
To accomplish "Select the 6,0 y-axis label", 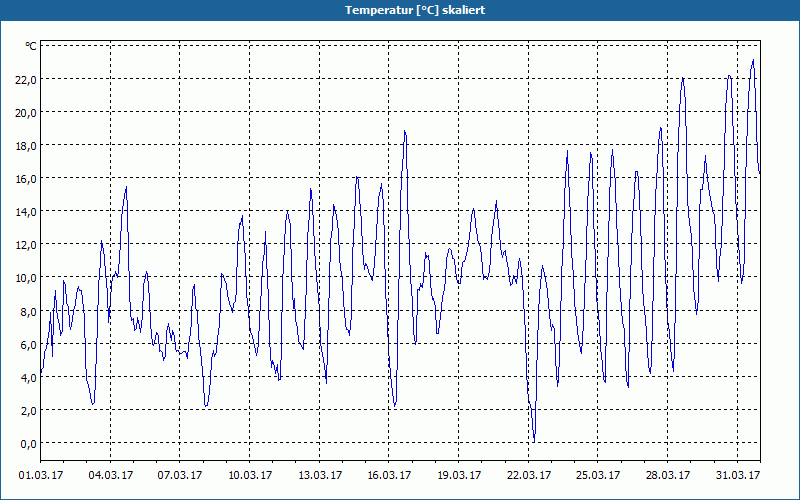I will click(x=30, y=344).
